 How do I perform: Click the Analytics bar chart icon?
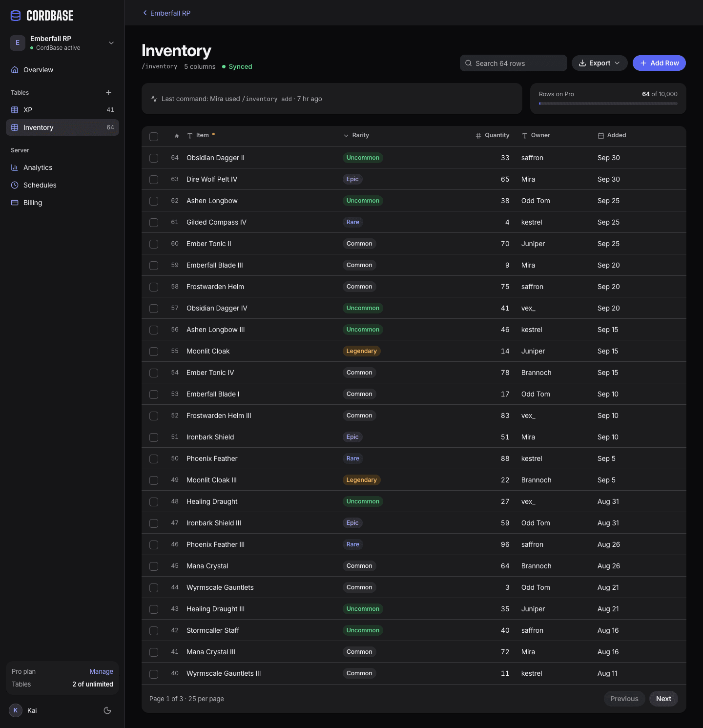click(x=15, y=167)
